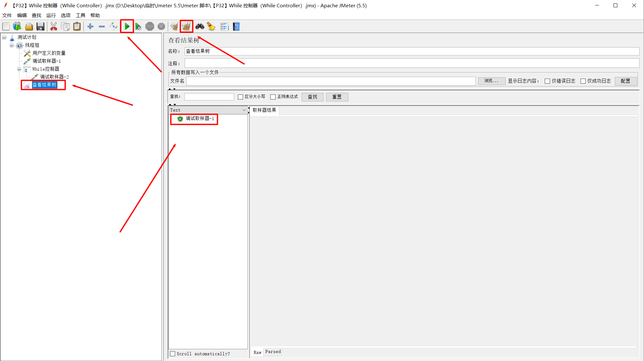Click the 浏览... browse button
Viewport: 644px width, 361px height.
(x=491, y=81)
